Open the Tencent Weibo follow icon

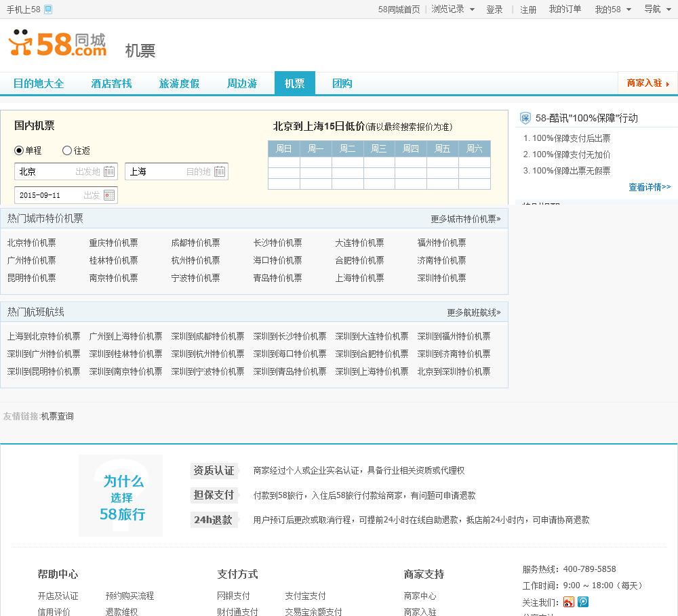coord(583,602)
